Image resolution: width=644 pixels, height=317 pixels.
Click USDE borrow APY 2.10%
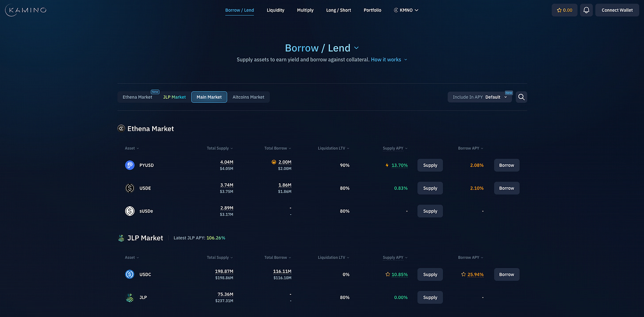pyautogui.click(x=476, y=188)
